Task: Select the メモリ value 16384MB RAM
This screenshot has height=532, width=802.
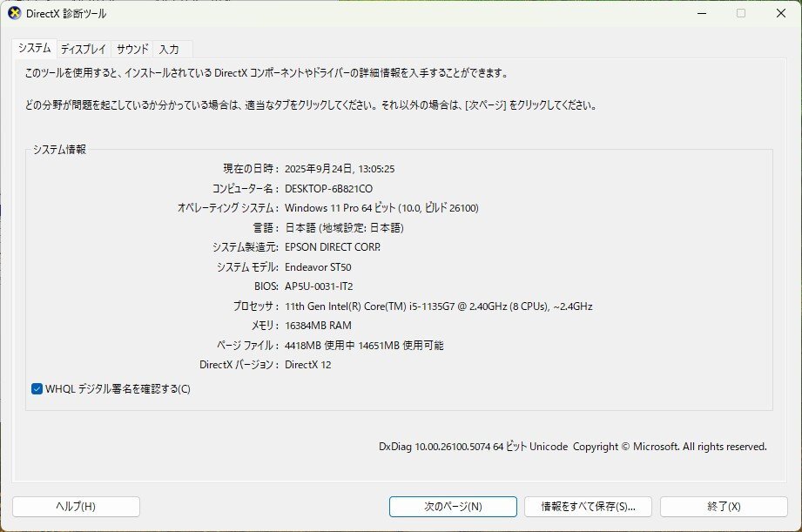Action: click(x=318, y=325)
